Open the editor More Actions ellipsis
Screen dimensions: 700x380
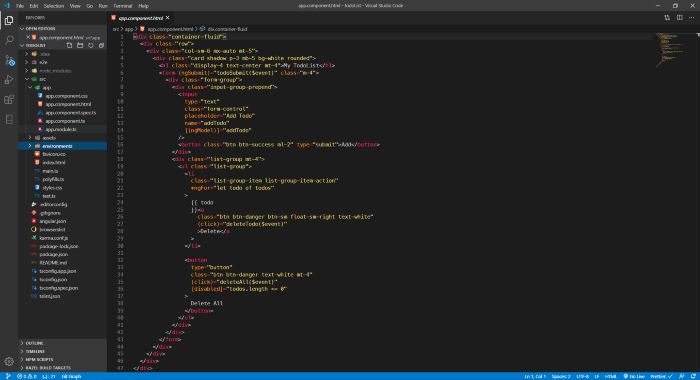tap(692, 18)
